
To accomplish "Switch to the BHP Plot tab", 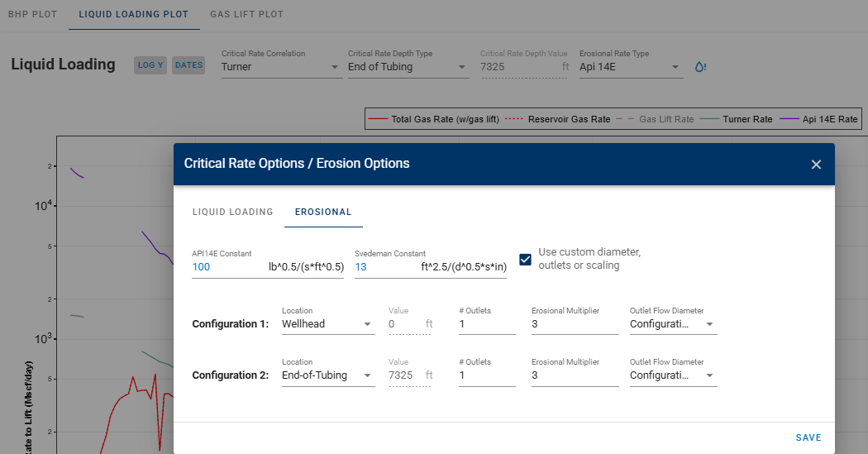I will (32, 15).
